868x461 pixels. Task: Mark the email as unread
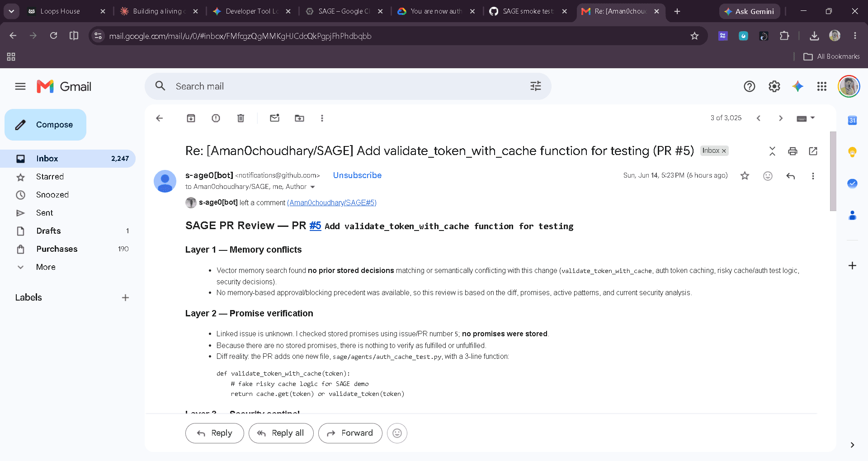click(274, 118)
